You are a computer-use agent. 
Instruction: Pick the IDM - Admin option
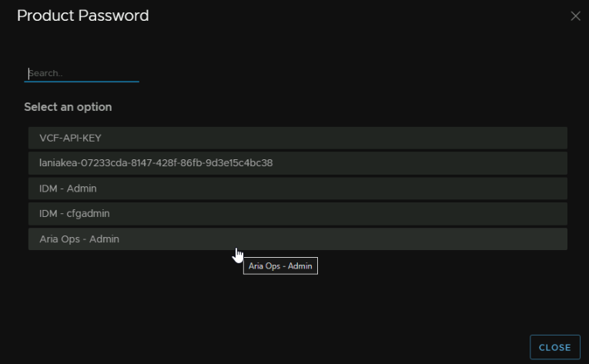click(297, 189)
